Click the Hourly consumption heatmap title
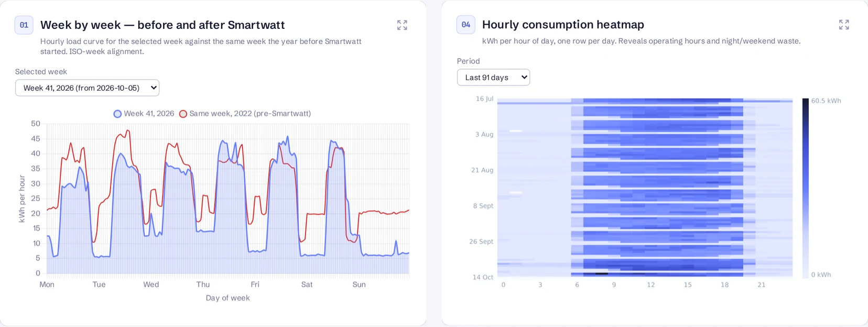Viewport: 868px width, 327px height. (563, 25)
